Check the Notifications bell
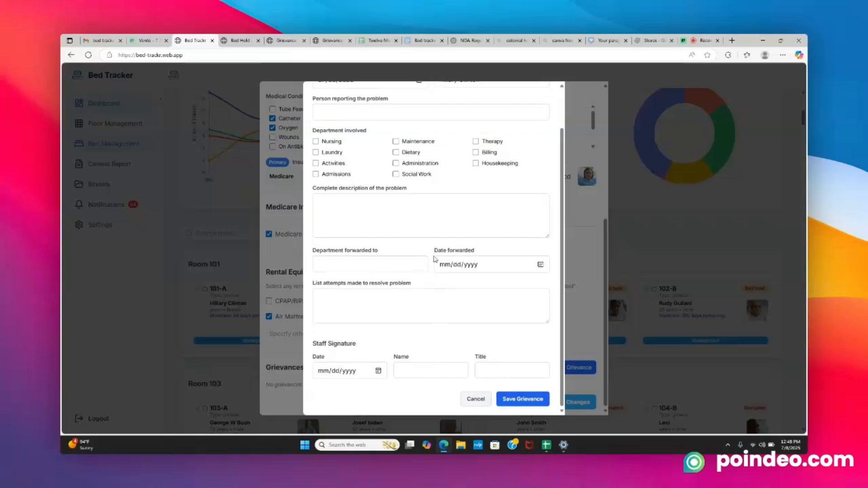This screenshot has height=488, width=868. tap(106, 204)
